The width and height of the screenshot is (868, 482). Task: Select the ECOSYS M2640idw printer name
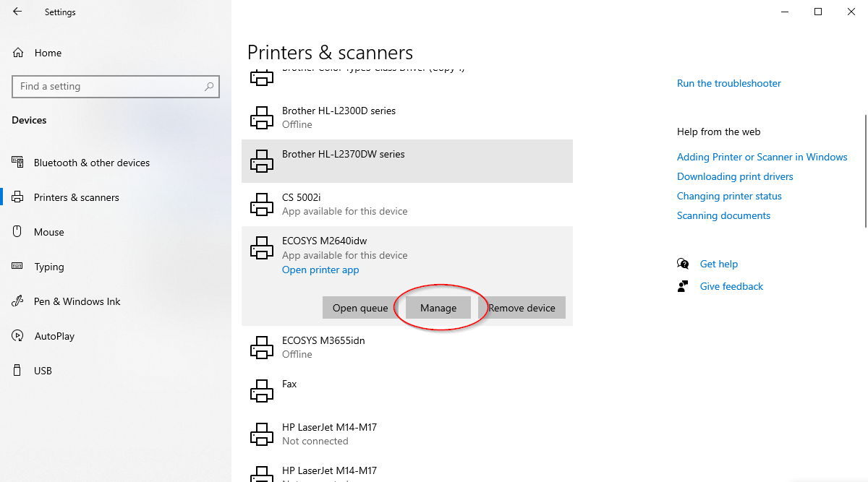pyautogui.click(x=325, y=241)
